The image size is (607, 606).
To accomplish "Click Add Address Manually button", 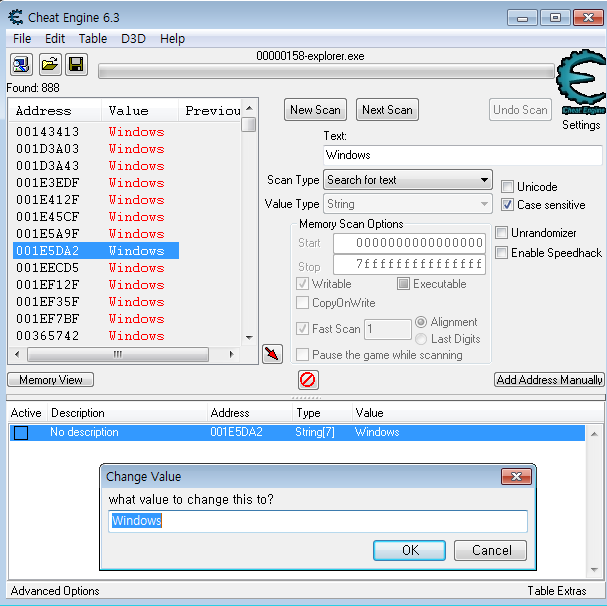I will pos(549,379).
